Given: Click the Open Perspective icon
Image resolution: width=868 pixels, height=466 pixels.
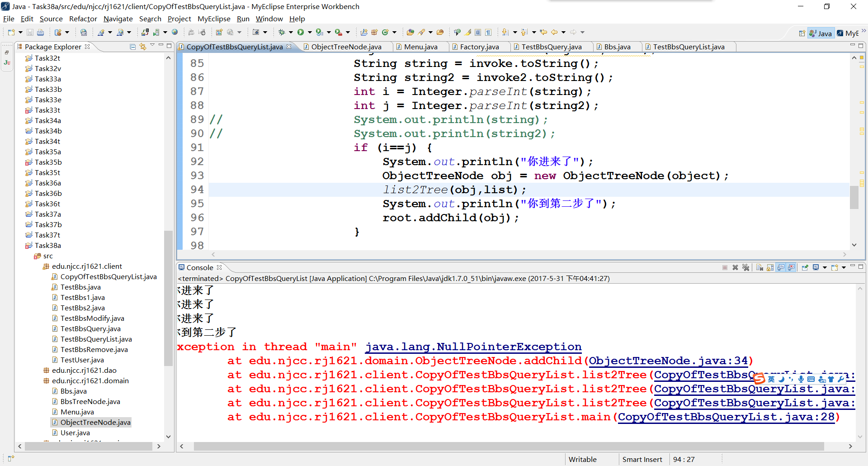Looking at the screenshot, I should 802,33.
